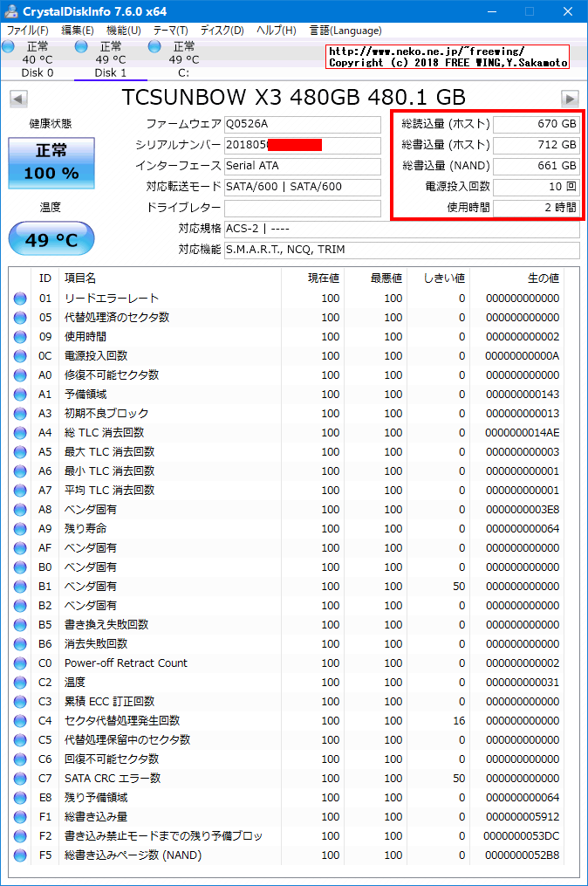
Task: Click the status icon for 消去失敗回数 row
Action: 20,644
